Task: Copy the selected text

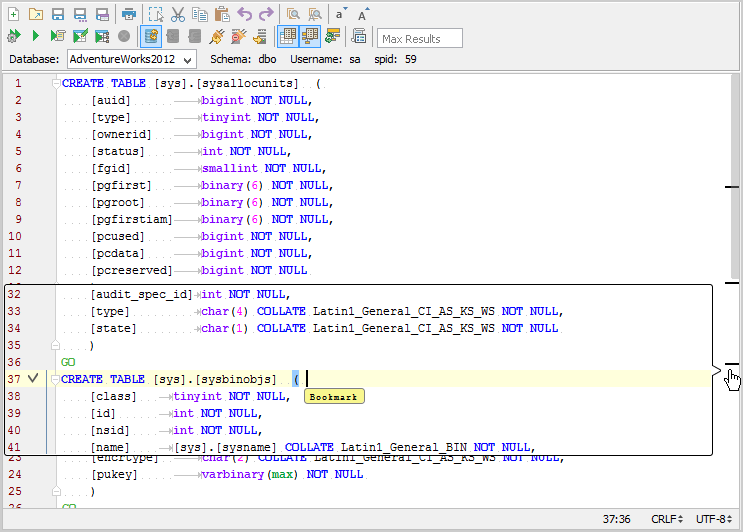Action: click(199, 14)
